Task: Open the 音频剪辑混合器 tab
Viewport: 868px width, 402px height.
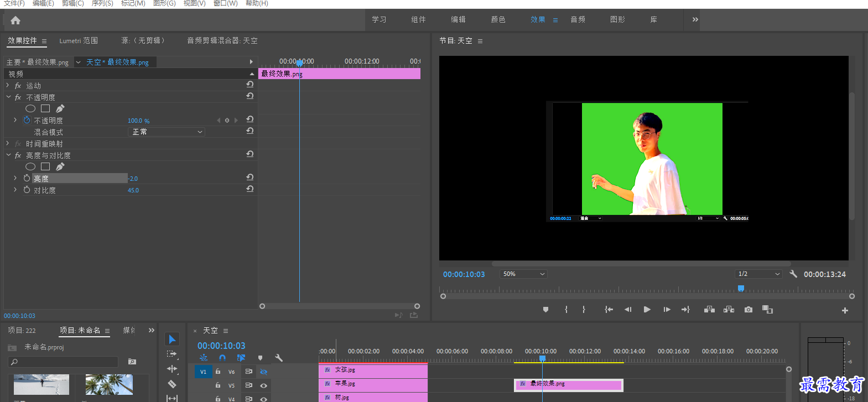Action: click(222, 40)
